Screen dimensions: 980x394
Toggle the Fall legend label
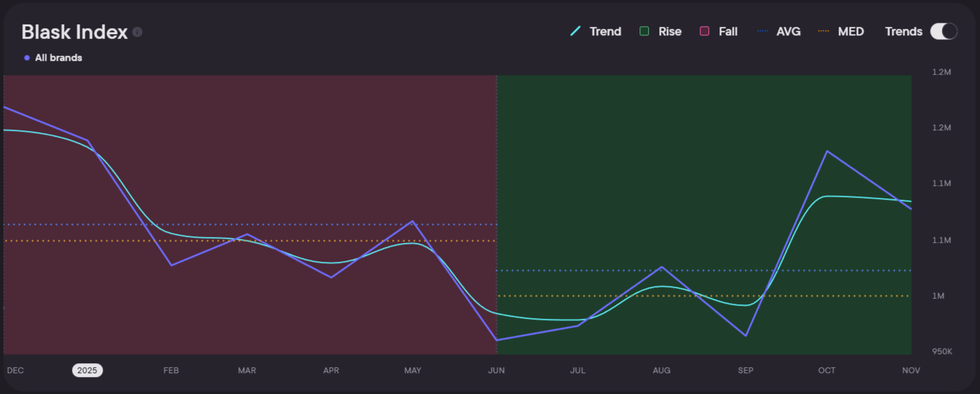728,31
